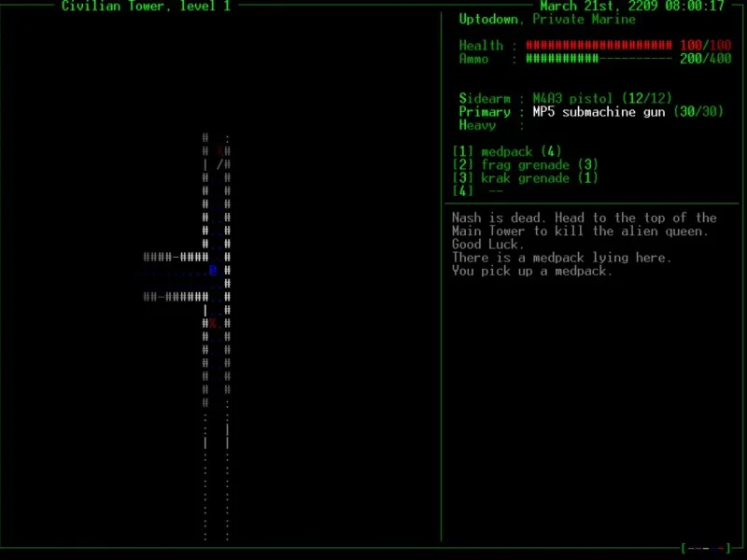This screenshot has height=560, width=747.
Task: Click 'There is a medpack lying here' message
Action: tap(562, 259)
